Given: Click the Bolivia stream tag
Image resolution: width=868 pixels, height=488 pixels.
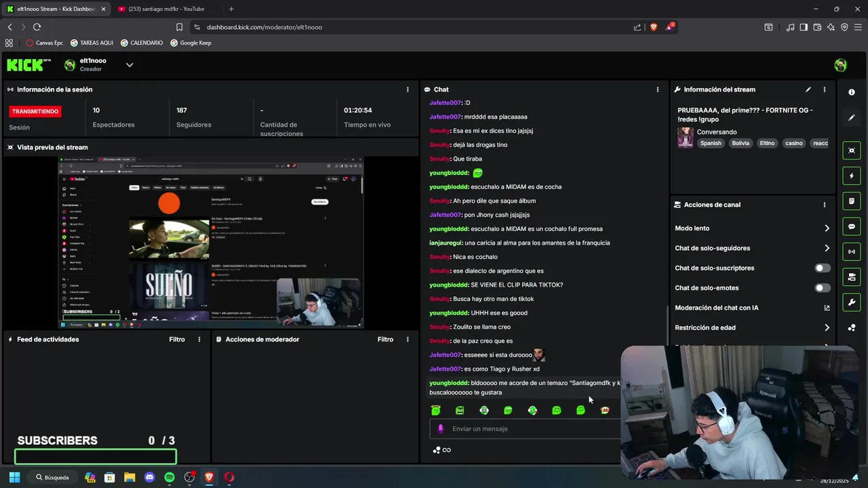Looking at the screenshot, I should pos(741,143).
